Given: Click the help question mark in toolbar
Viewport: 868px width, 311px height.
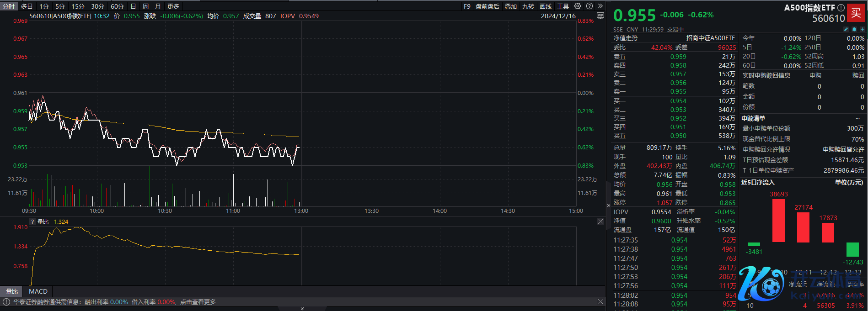Looking at the screenshot, I should [x=589, y=6].
